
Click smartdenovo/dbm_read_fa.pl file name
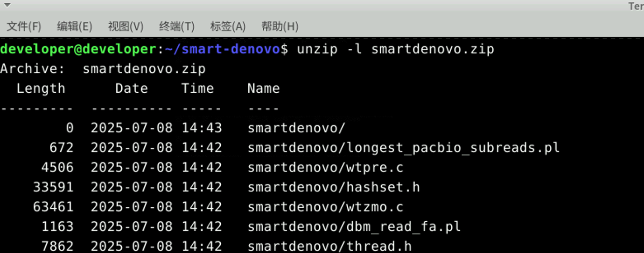pos(354,227)
